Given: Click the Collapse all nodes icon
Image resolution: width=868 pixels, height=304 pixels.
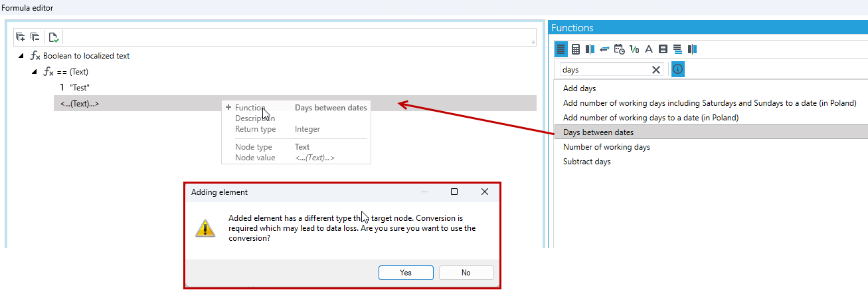Looking at the screenshot, I should 35,37.
